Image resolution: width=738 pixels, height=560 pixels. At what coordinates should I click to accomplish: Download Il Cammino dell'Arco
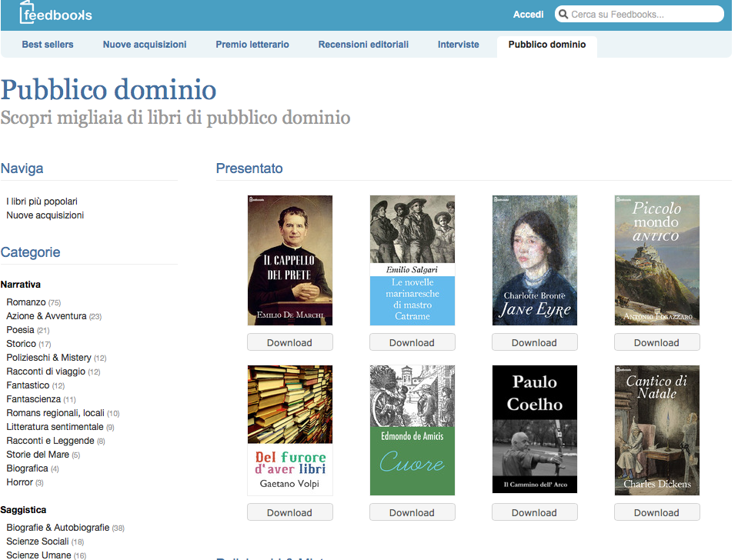(x=535, y=512)
